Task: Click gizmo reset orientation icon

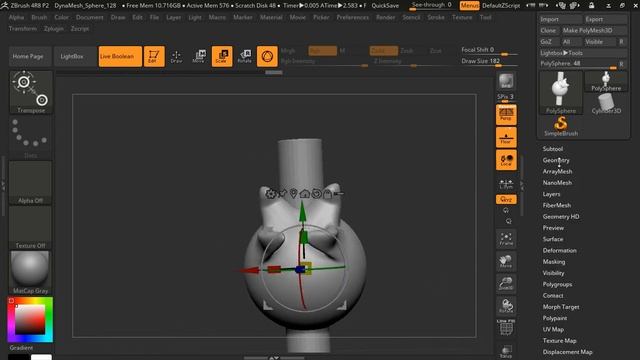Action: pos(316,193)
